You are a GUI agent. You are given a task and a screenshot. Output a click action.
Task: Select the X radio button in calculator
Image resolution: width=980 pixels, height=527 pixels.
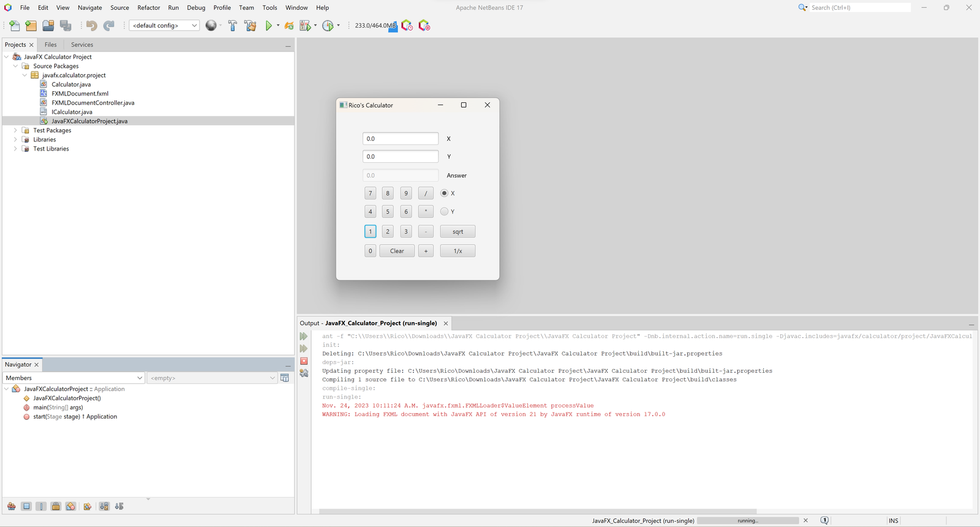444,193
